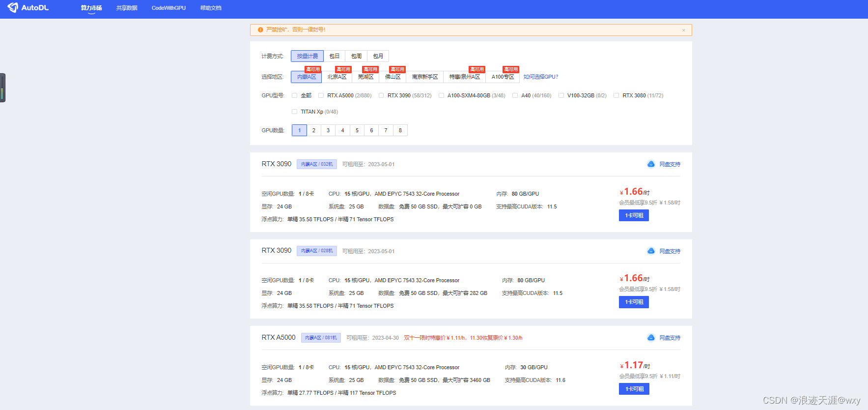This screenshot has height=410, width=868.
Task: Set GPU count to 3
Action: point(328,130)
